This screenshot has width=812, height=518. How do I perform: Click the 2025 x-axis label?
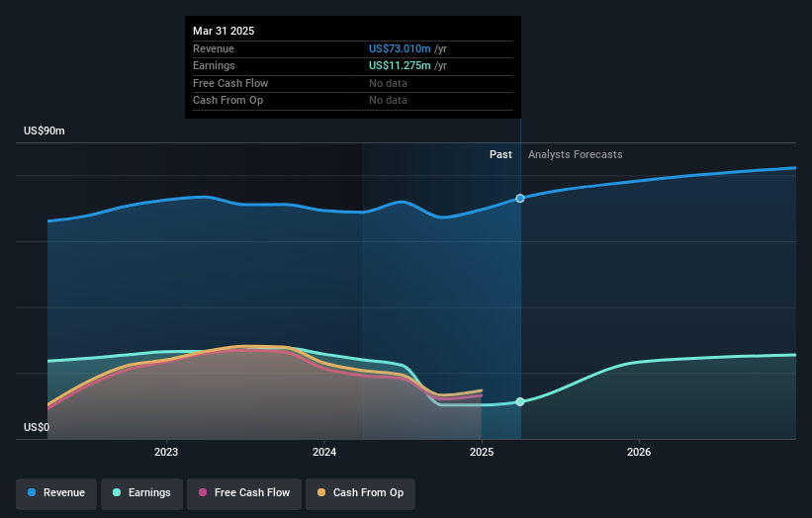click(482, 452)
